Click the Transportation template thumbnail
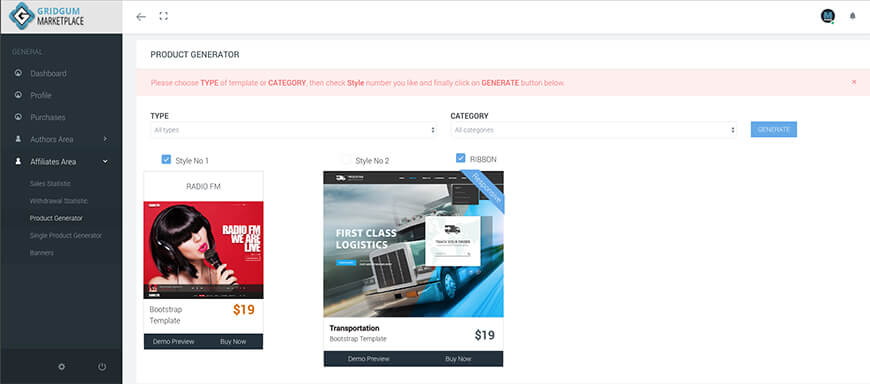The width and height of the screenshot is (870, 384). coord(413,244)
